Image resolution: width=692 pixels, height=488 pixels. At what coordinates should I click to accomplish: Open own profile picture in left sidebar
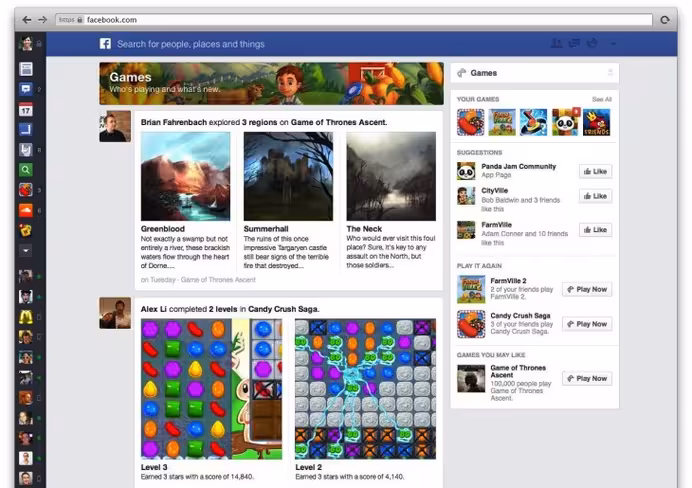[26, 44]
